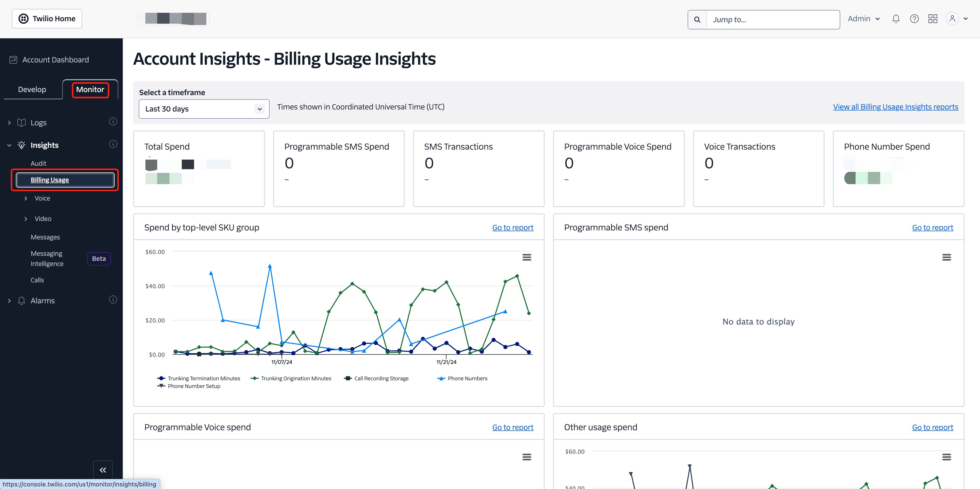
Task: Toggle Phone Numbers legend series
Action: [462, 379]
